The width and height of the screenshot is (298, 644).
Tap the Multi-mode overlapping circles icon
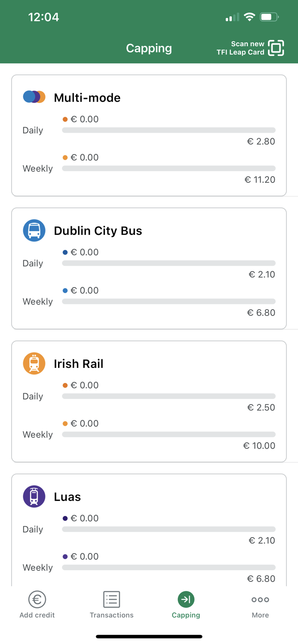(34, 97)
